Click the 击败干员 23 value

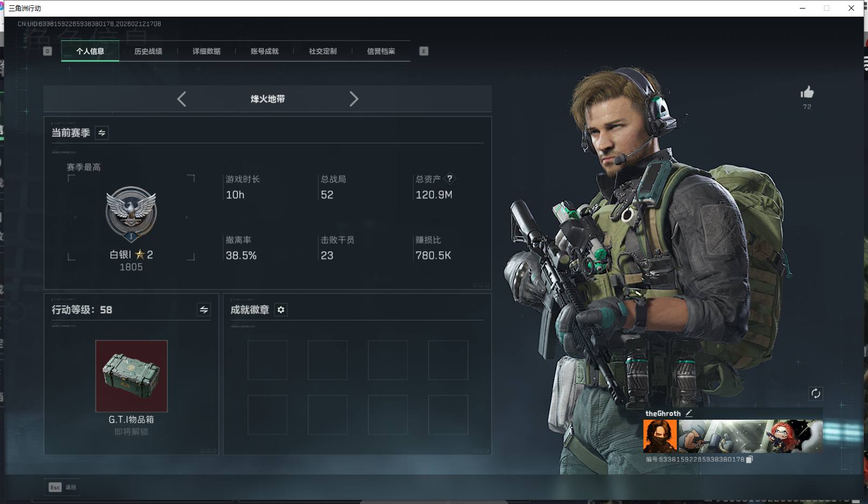coord(327,255)
